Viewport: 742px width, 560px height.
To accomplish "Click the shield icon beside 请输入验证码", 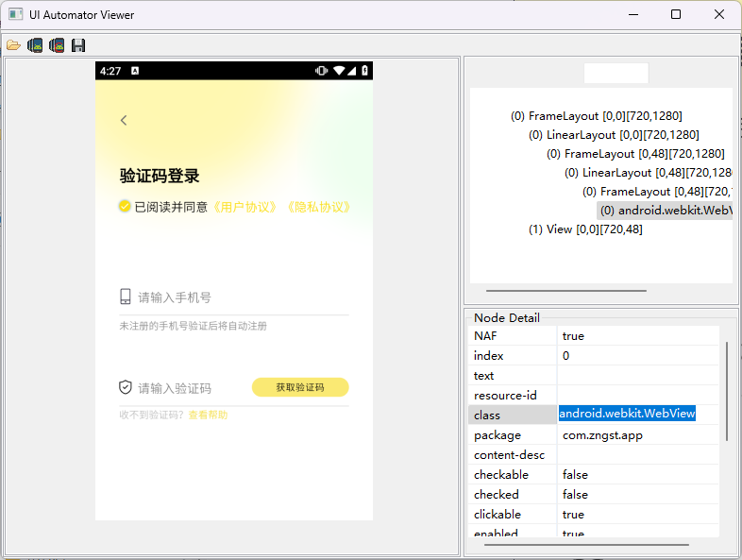I will [126, 387].
